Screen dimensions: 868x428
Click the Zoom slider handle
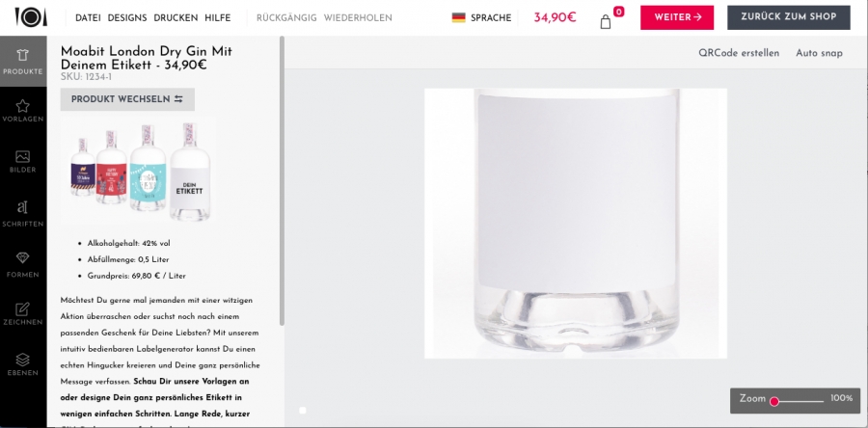tap(774, 401)
